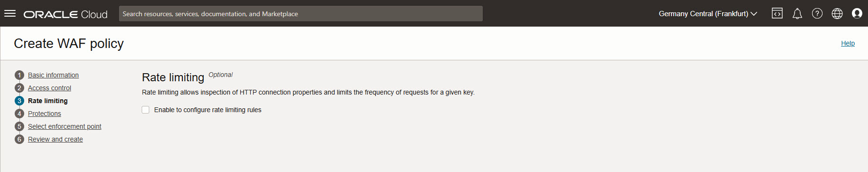Click step 6 circle icon
This screenshot has width=868, height=172.
19,139
